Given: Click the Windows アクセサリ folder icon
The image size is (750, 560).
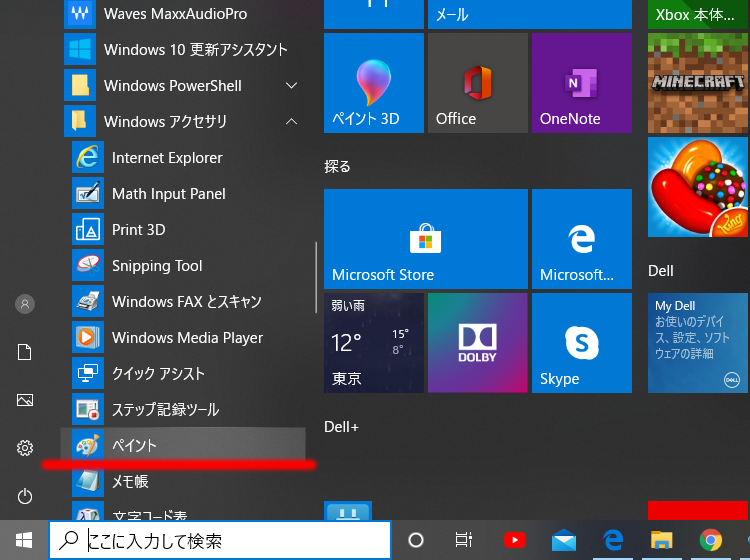Looking at the screenshot, I should pos(80,121).
